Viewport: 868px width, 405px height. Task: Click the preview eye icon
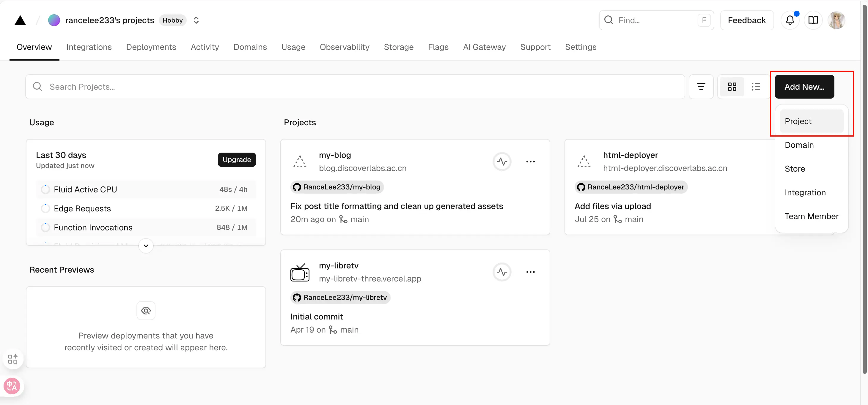click(x=146, y=310)
